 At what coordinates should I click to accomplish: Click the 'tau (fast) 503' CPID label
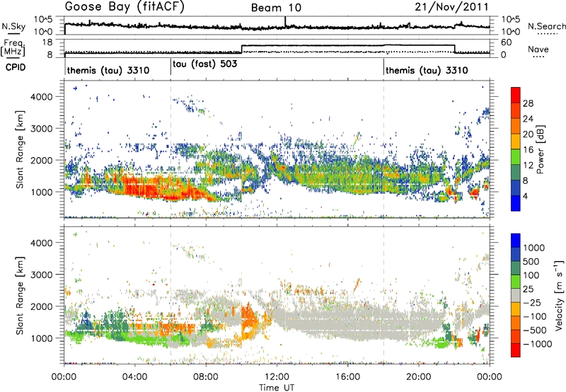205,64
